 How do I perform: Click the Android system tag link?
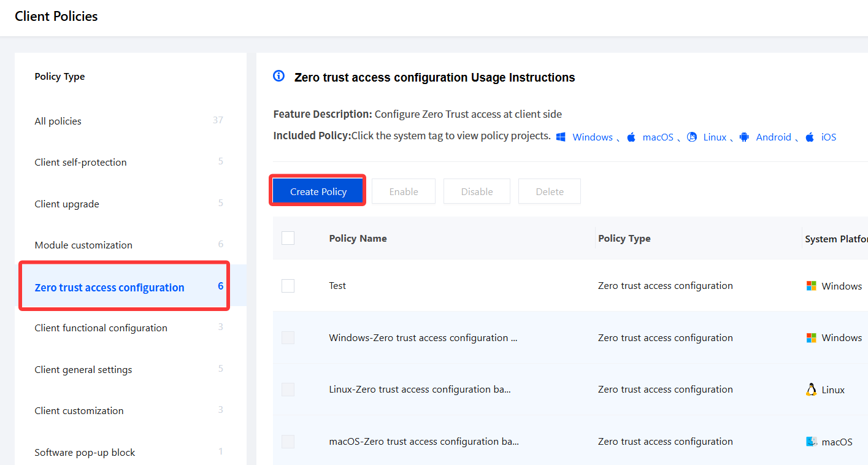774,137
